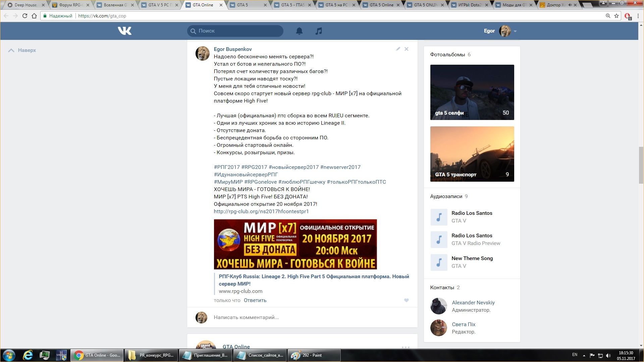The image size is (644, 362).
Task: Open the gta 5 селфи photo album
Action: (x=472, y=92)
